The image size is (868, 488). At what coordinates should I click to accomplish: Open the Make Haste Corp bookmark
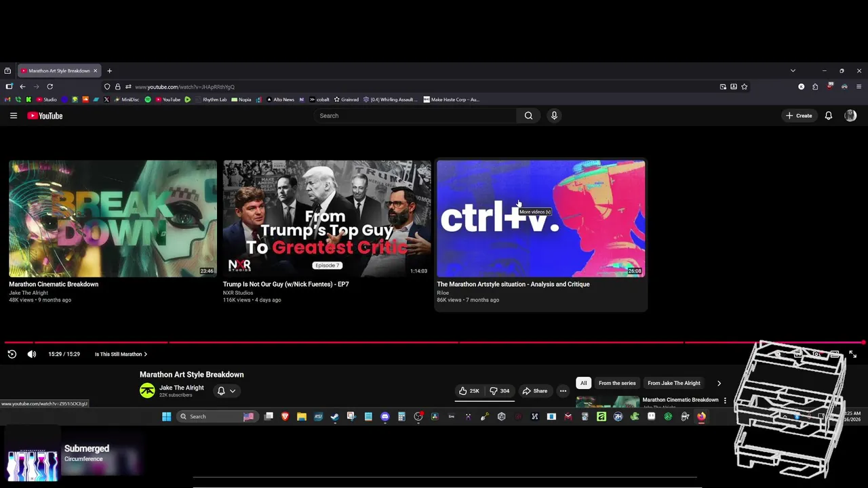point(451,100)
